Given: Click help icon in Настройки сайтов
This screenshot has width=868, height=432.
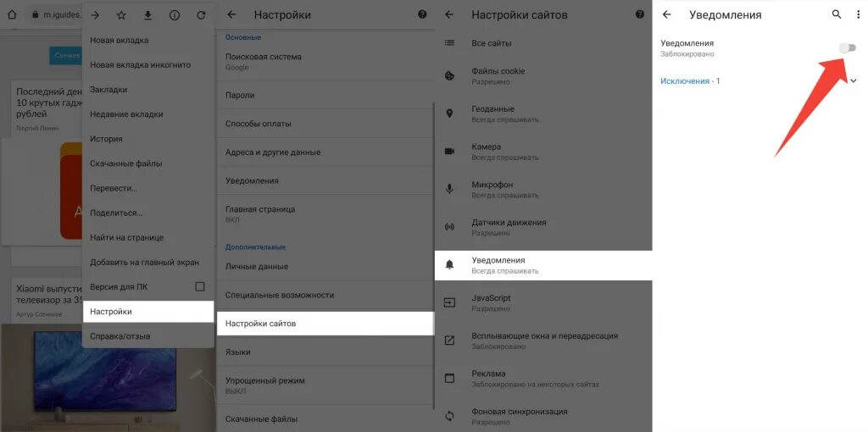Looking at the screenshot, I should point(640,14).
